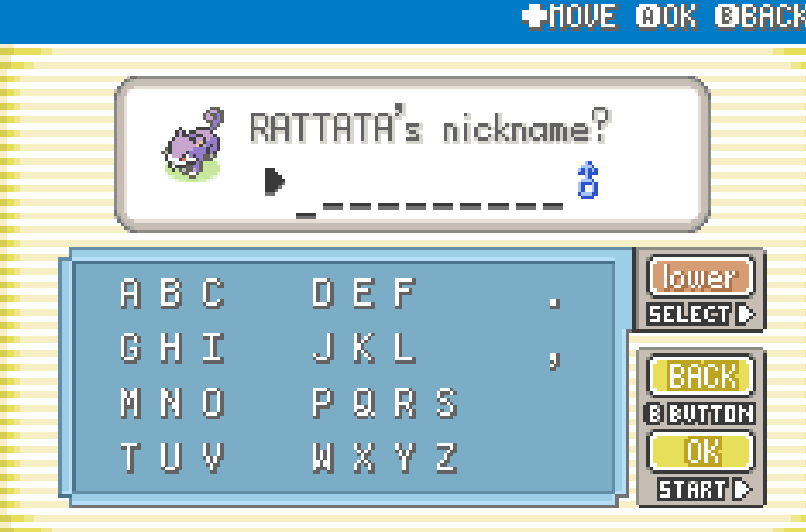Select letter S on the keyboard

click(x=446, y=403)
